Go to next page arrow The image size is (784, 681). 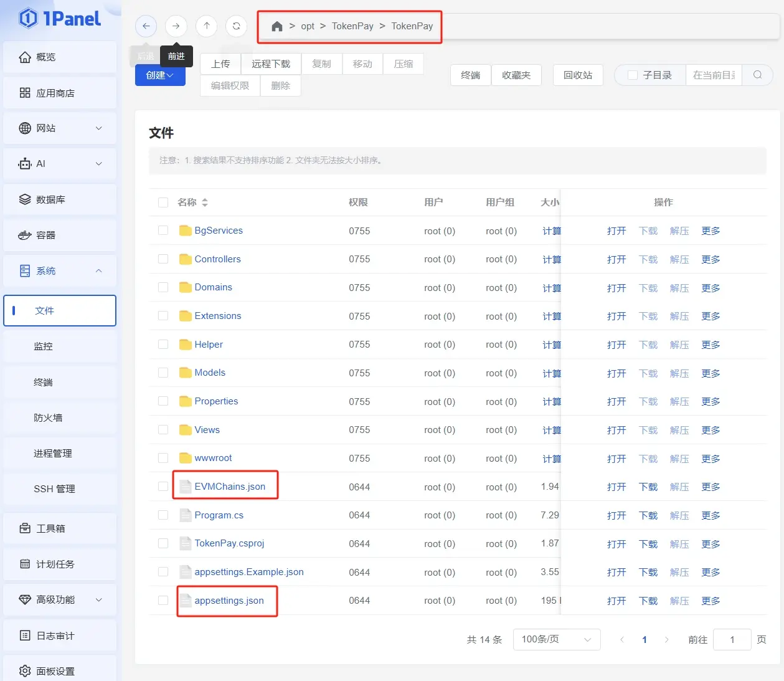click(667, 640)
